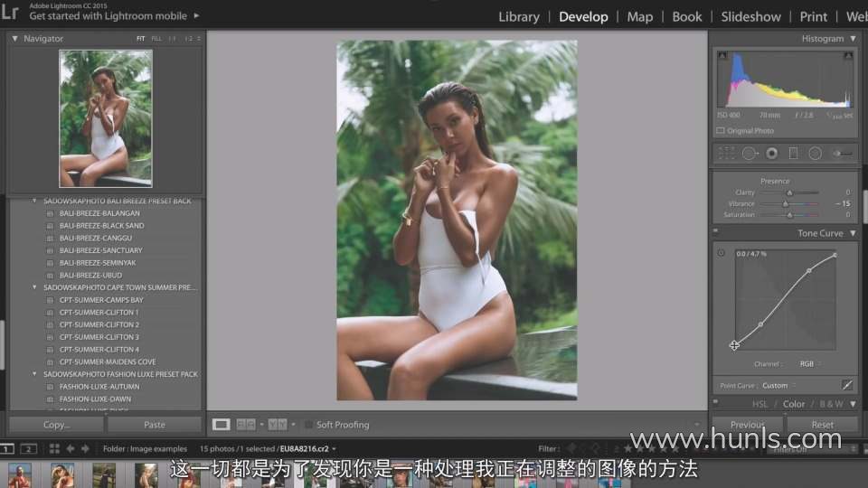The image size is (868, 488).
Task: Switch to the Library module
Action: tap(519, 16)
